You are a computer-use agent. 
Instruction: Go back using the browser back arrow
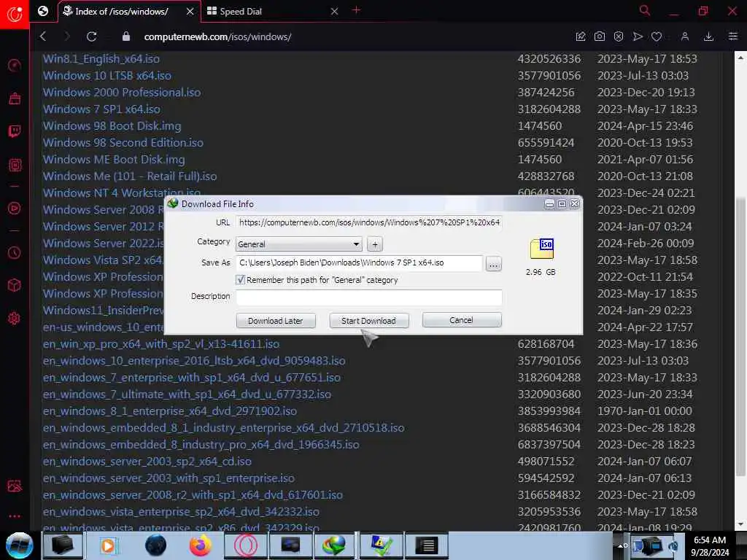(x=43, y=36)
